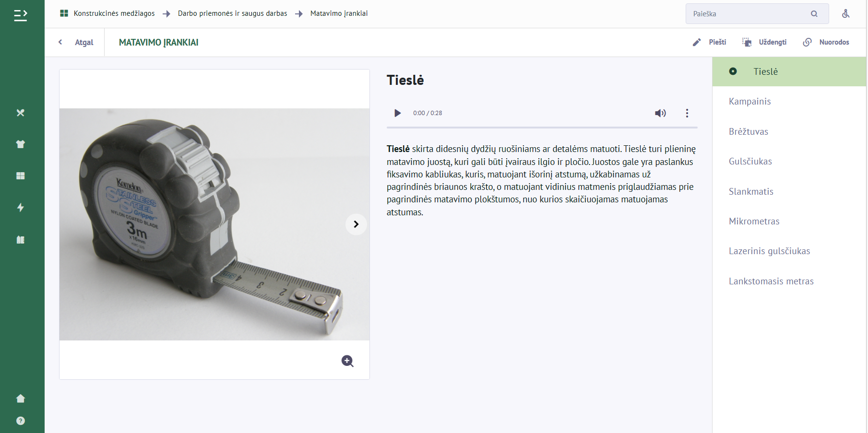Open the audio player more options menu
Viewport: 868px width, 433px height.
687,113
